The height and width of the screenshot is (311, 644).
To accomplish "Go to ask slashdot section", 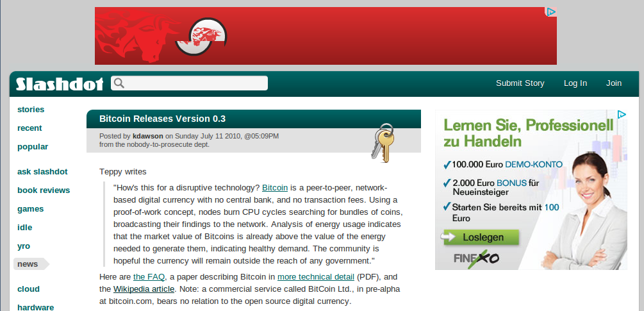I will pos(42,172).
